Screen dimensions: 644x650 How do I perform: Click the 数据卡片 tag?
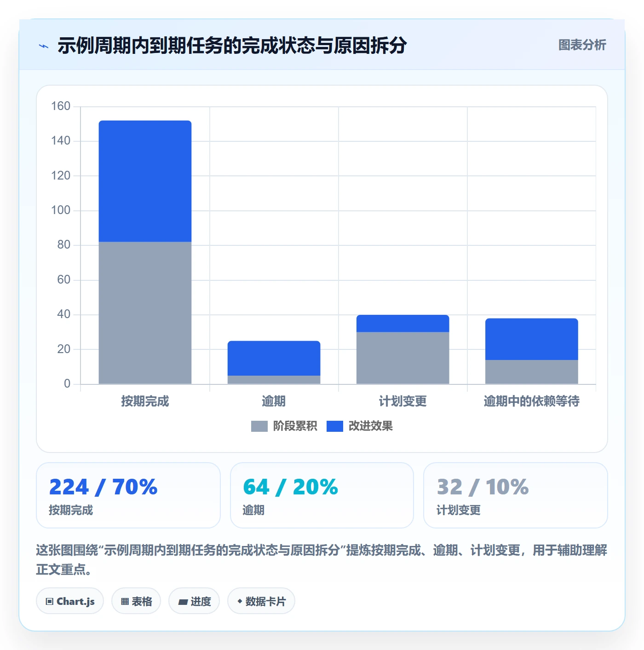tap(261, 601)
